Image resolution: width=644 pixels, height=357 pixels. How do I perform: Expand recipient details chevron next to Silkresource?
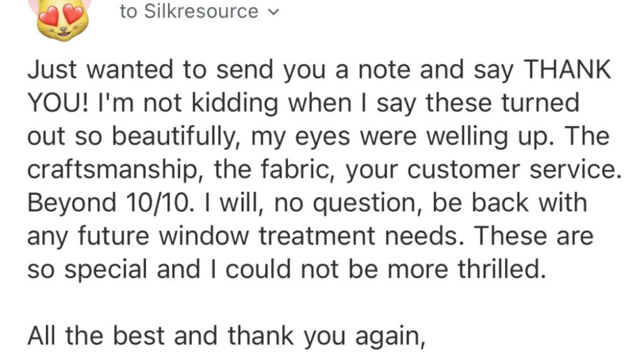coord(272,12)
